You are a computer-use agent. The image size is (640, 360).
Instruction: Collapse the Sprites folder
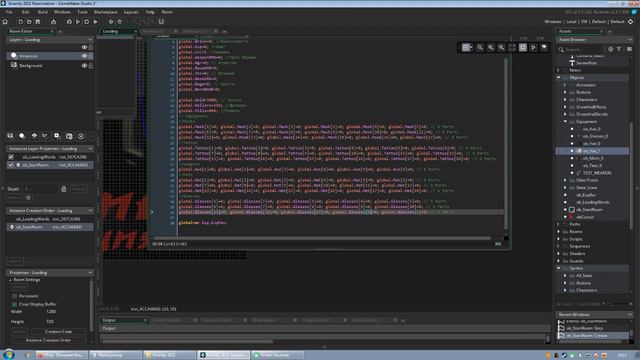tap(559, 268)
